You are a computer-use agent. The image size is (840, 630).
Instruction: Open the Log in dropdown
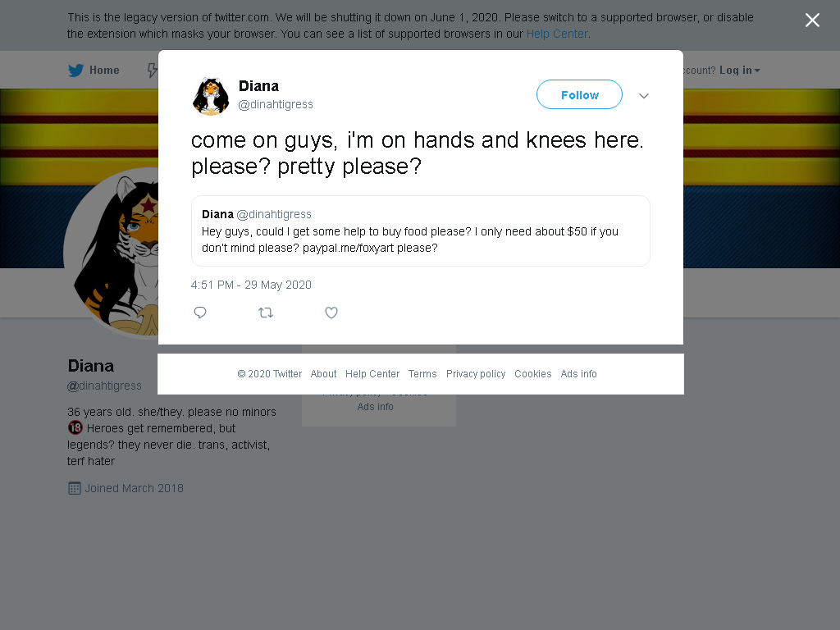(739, 71)
